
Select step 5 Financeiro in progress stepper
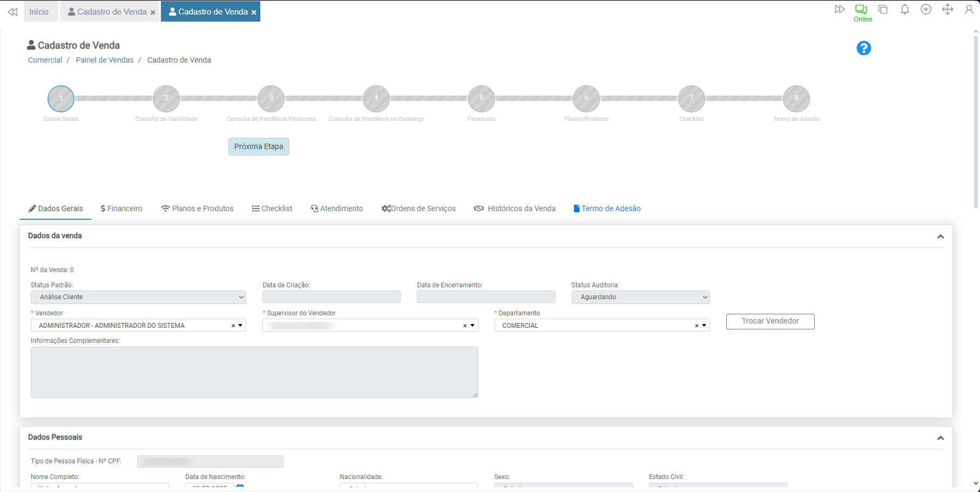click(481, 99)
